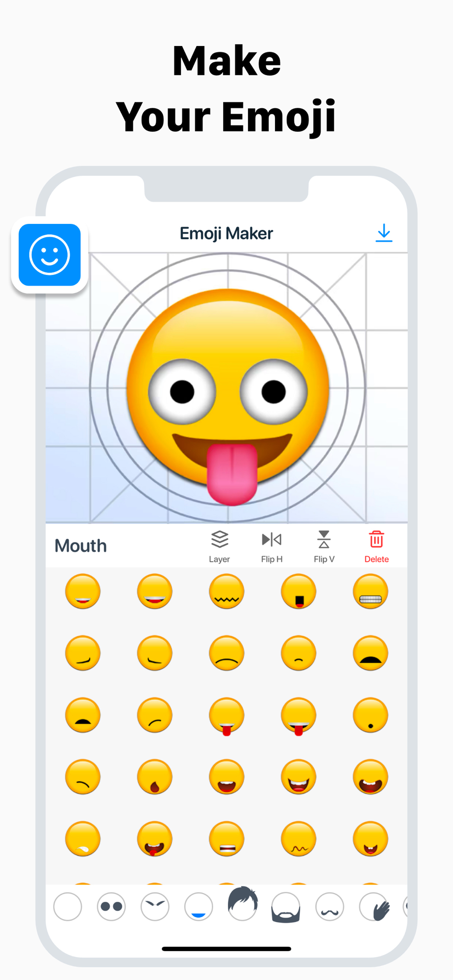Pick the narrow tongue-out mouth

(x=226, y=716)
